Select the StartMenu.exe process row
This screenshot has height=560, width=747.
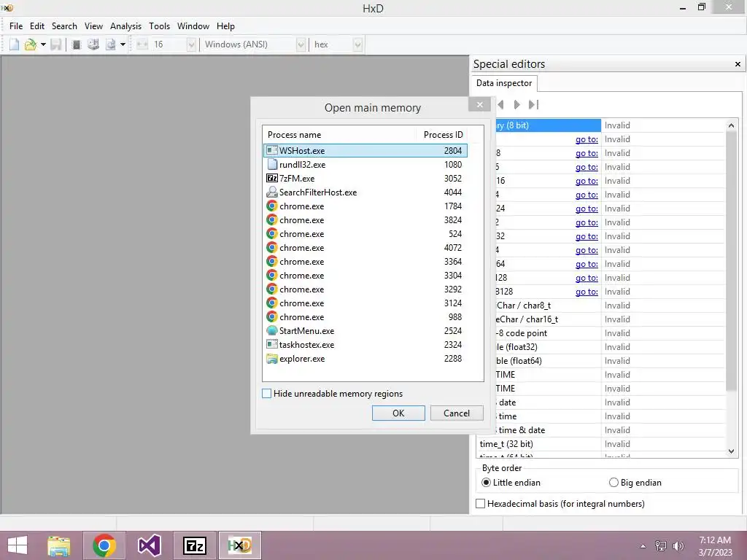[365, 330]
